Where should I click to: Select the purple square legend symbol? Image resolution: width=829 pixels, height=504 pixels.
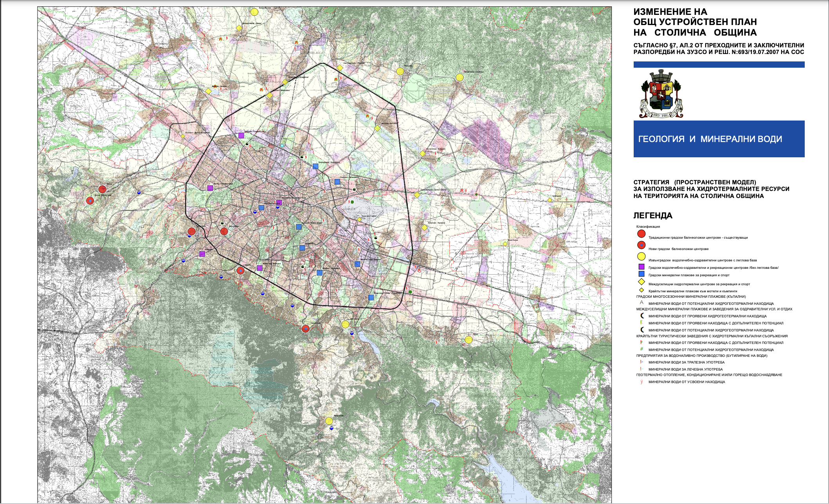point(641,267)
